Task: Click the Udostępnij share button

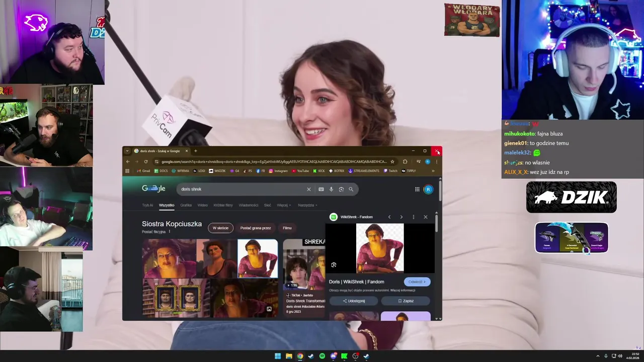Action: 354,301
